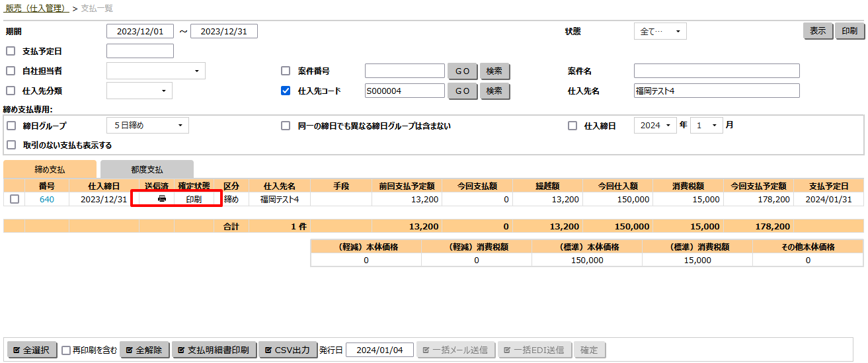Image resolution: width=868 pixels, height=363 pixels.
Task: Enable the 支払予定日 checkbox
Action: [x=11, y=51]
